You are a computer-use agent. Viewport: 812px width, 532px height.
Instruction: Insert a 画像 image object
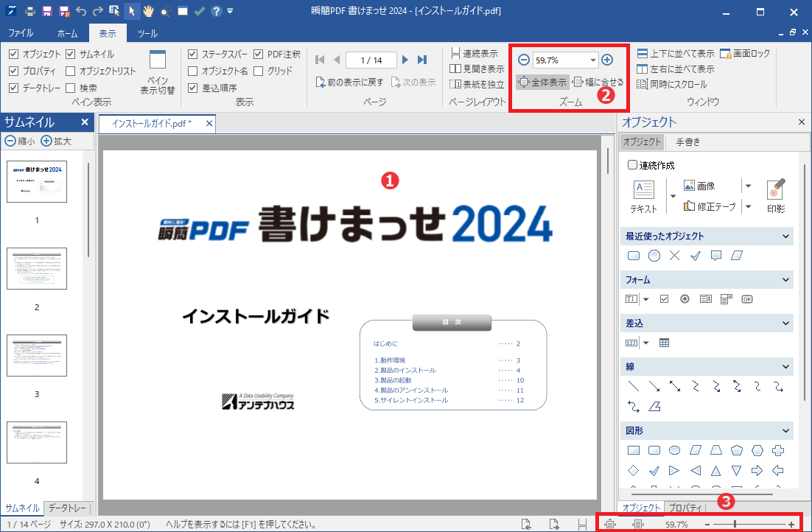(699, 186)
